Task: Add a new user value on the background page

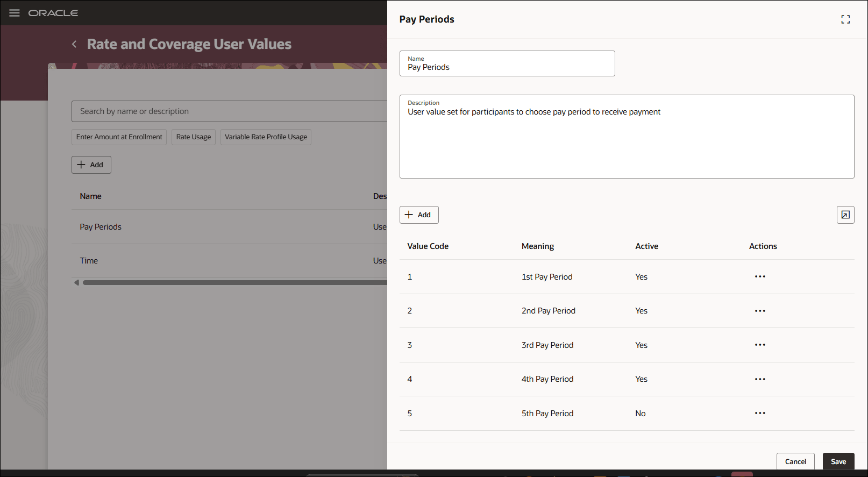Action: [91, 165]
